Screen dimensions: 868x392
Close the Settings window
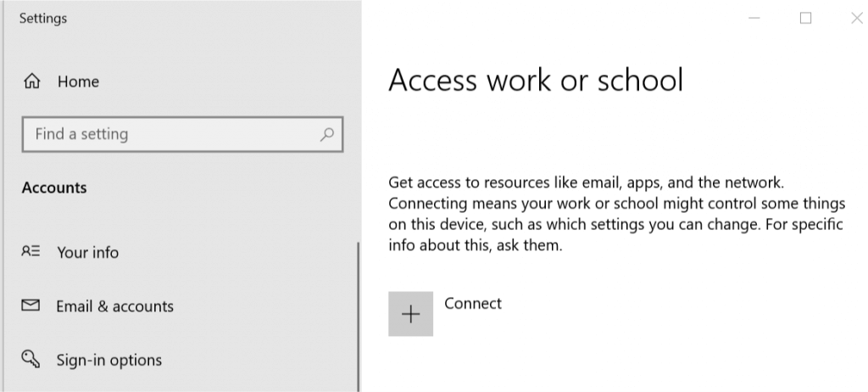856,18
